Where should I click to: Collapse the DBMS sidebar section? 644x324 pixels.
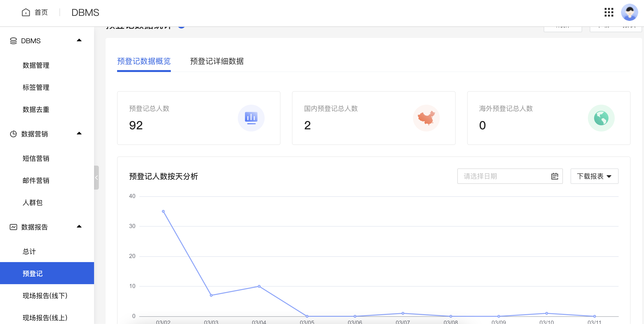(79, 40)
